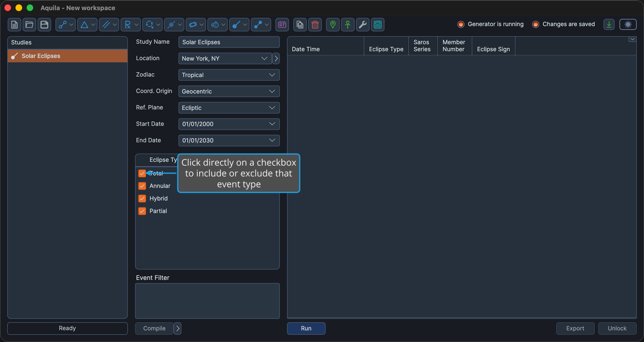Image resolution: width=644 pixels, height=342 pixels.
Task: Click the arrow button beside Compile
Action: (x=178, y=328)
